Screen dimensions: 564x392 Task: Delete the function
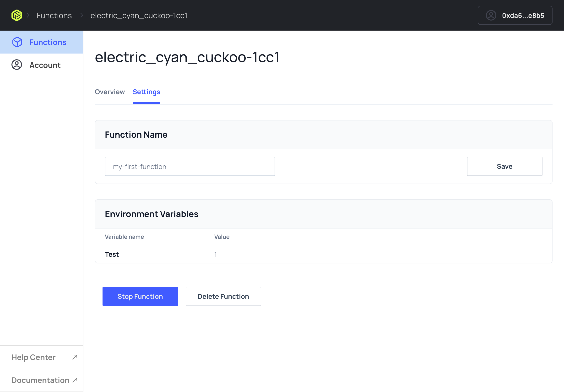[223, 296]
